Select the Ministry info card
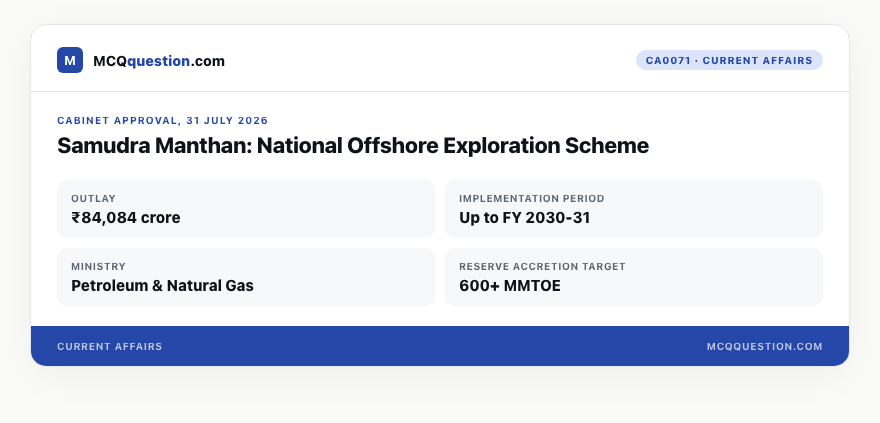880x423 pixels. [246, 277]
